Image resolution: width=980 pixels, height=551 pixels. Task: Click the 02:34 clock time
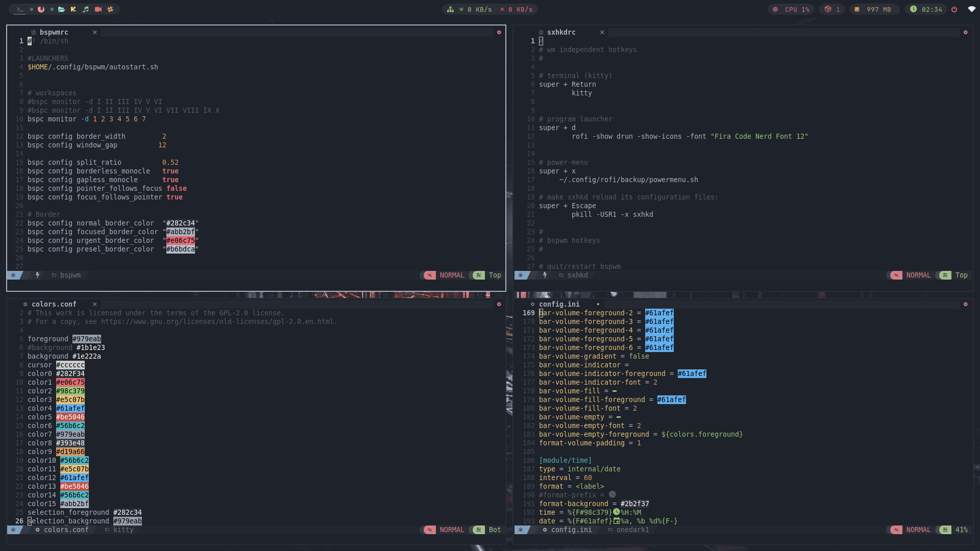click(932, 9)
